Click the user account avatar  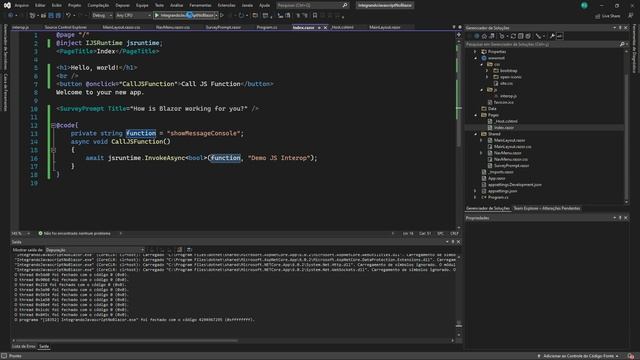click(x=584, y=5)
